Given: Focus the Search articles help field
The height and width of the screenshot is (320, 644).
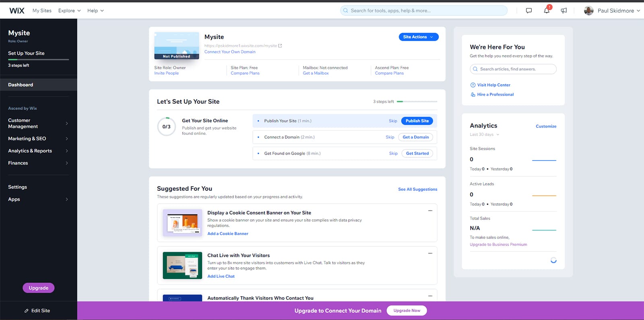Looking at the screenshot, I should [x=513, y=69].
